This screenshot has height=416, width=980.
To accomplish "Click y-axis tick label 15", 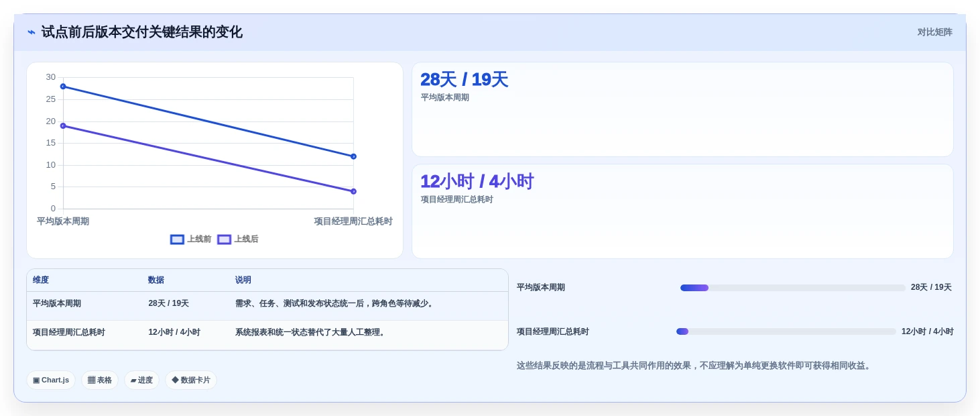I will 51,143.
